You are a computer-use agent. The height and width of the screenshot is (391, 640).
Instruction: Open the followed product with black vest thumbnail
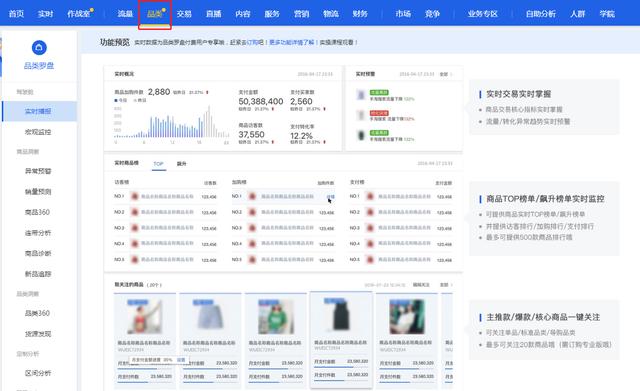click(341, 315)
